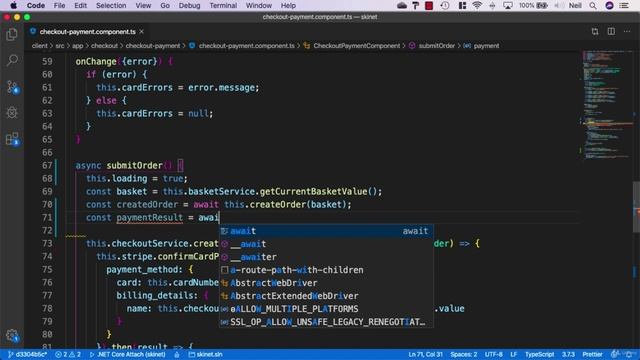This screenshot has width=640, height=360.
Task: Click the cloud icon in menu bar
Action: pos(402,5)
